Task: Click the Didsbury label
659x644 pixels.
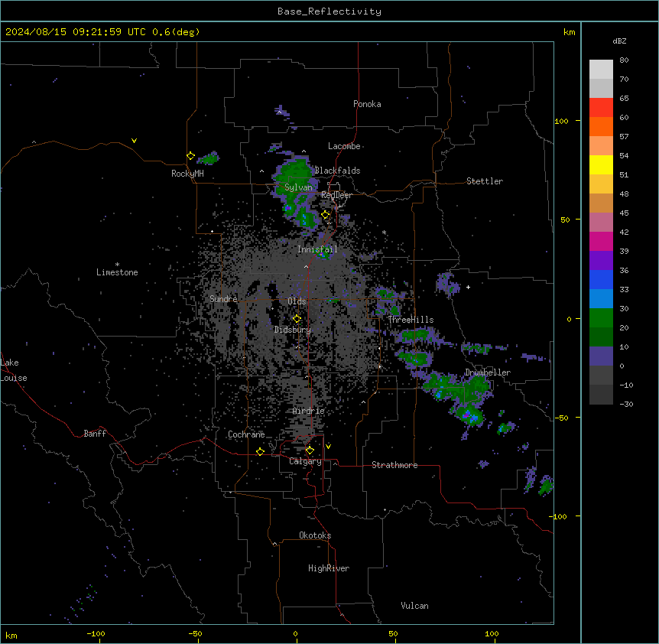Action: click(293, 330)
